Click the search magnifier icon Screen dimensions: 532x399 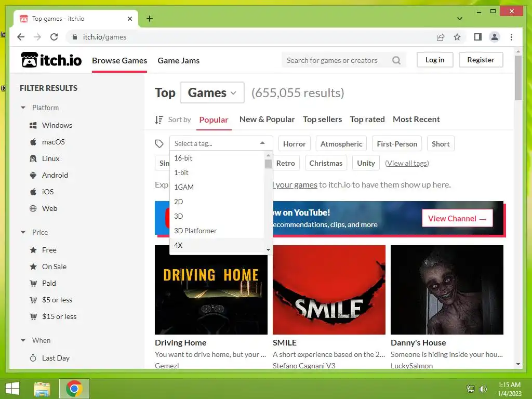(396, 60)
